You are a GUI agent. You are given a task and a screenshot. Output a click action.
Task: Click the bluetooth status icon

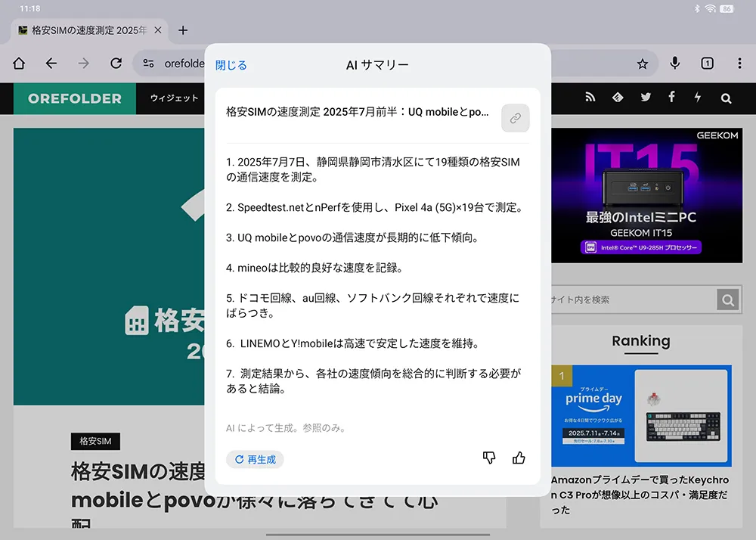click(697, 8)
